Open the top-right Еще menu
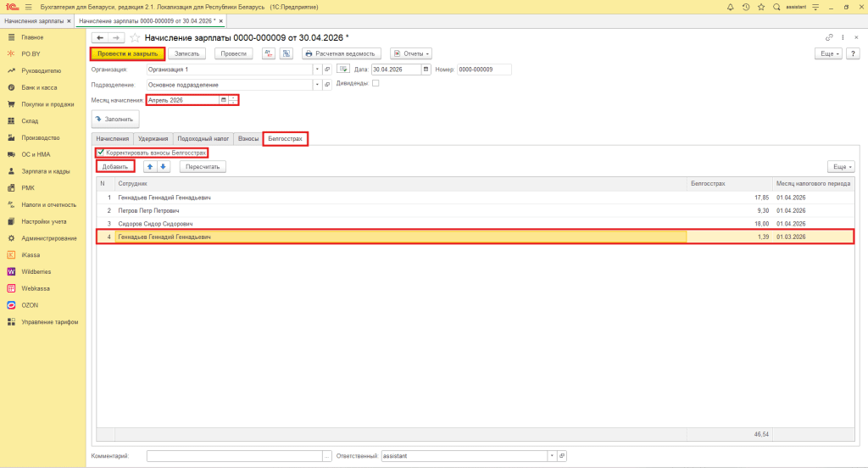Image resolution: width=868 pixels, height=468 pixels. tap(829, 53)
